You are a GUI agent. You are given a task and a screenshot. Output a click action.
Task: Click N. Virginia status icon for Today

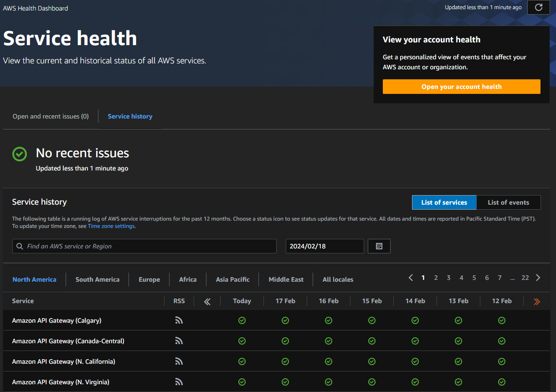coord(242,382)
